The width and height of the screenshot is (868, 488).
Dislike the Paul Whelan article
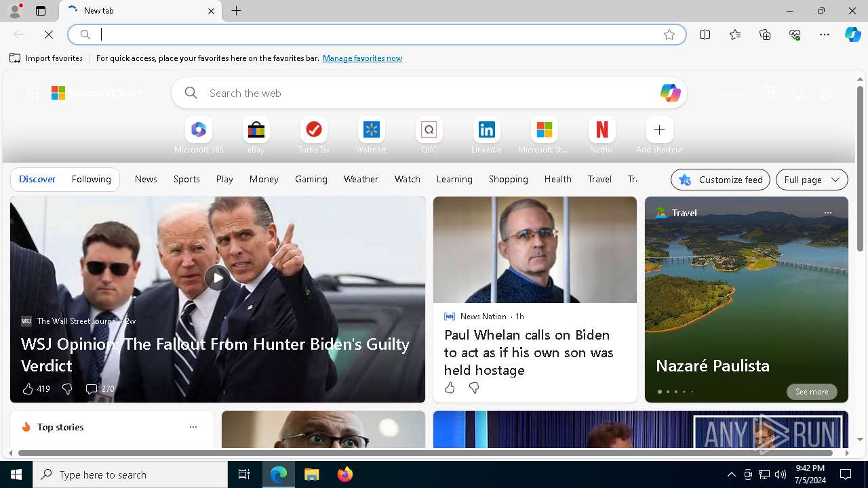(474, 388)
